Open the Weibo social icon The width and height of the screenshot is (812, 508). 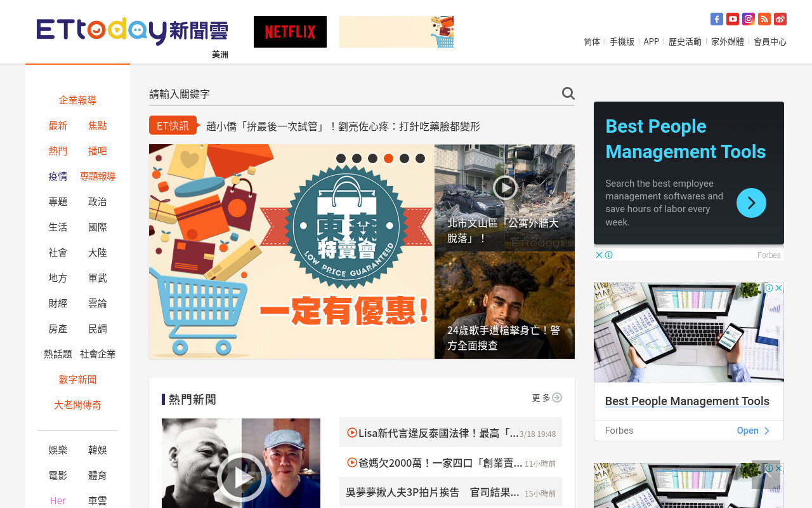click(x=780, y=19)
